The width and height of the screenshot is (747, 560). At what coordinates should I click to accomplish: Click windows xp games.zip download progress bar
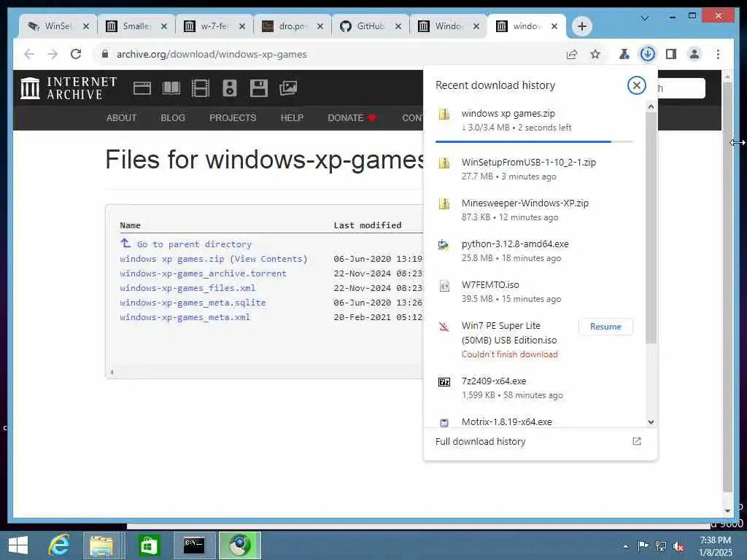click(534, 141)
